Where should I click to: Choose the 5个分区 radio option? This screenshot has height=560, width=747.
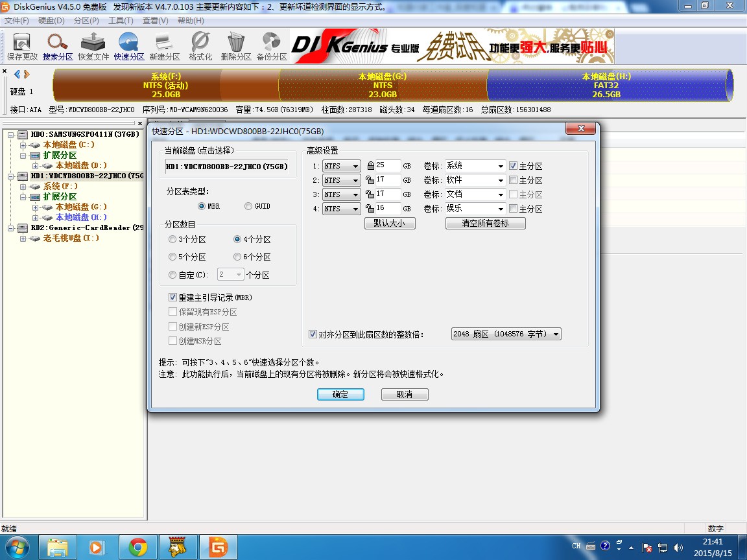point(172,257)
